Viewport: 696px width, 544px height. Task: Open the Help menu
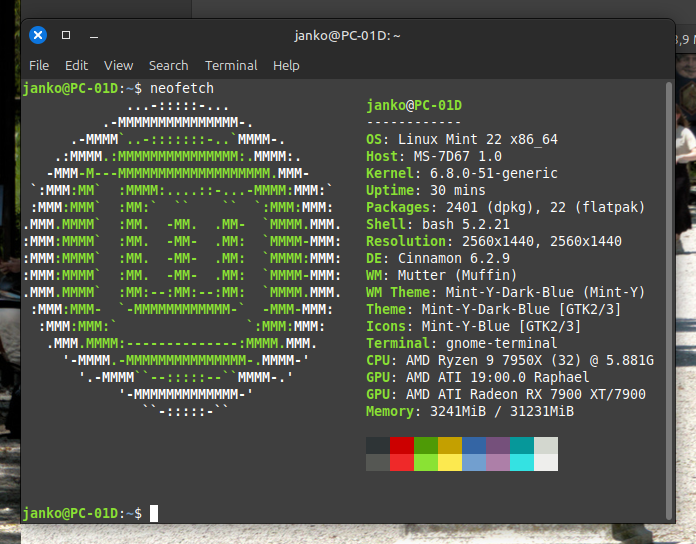(286, 66)
